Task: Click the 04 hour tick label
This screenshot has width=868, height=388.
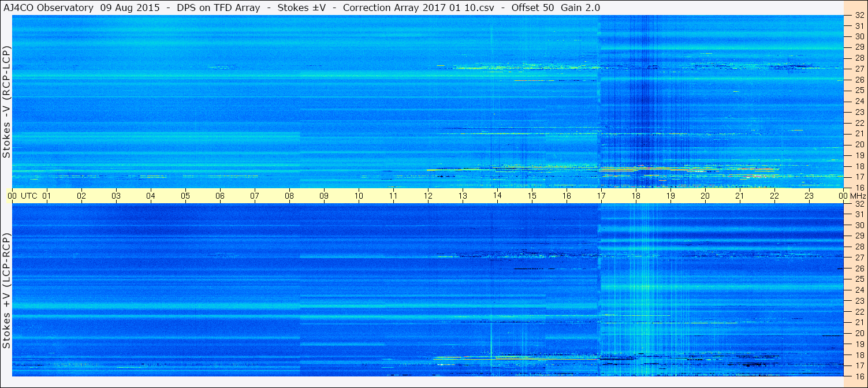Action: coord(151,196)
